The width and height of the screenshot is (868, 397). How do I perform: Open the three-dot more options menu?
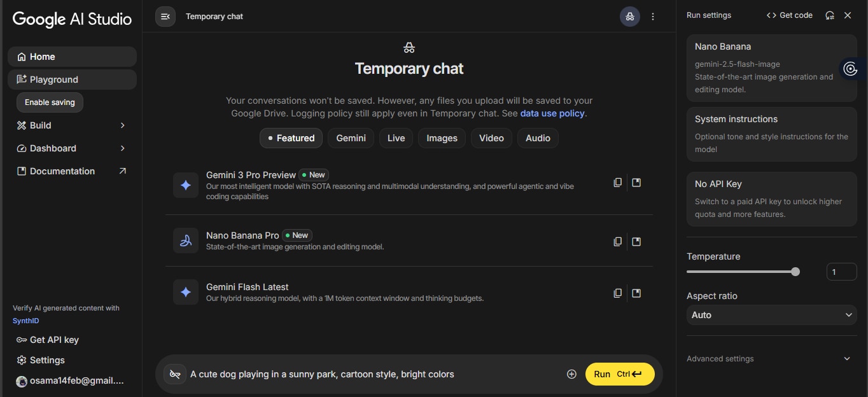pyautogui.click(x=653, y=17)
